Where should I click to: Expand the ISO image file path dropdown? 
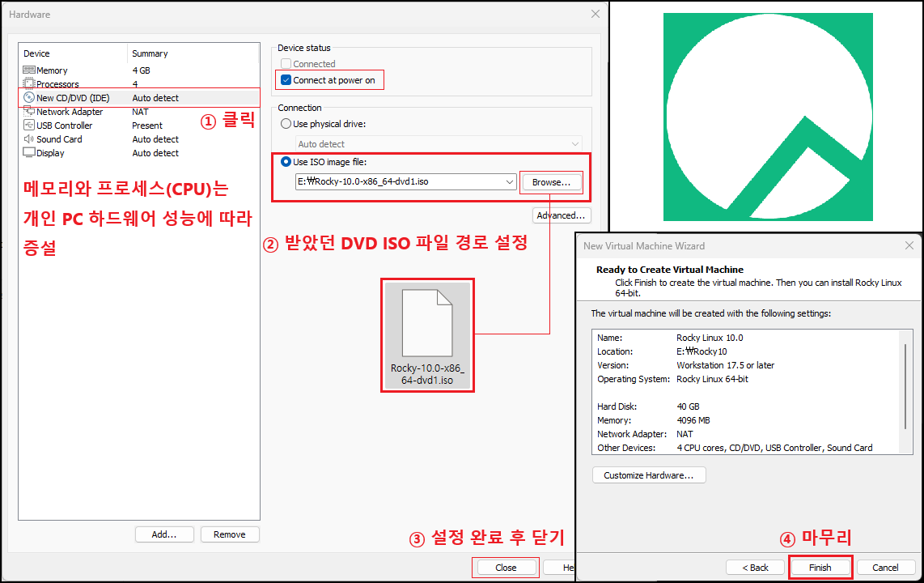click(510, 181)
